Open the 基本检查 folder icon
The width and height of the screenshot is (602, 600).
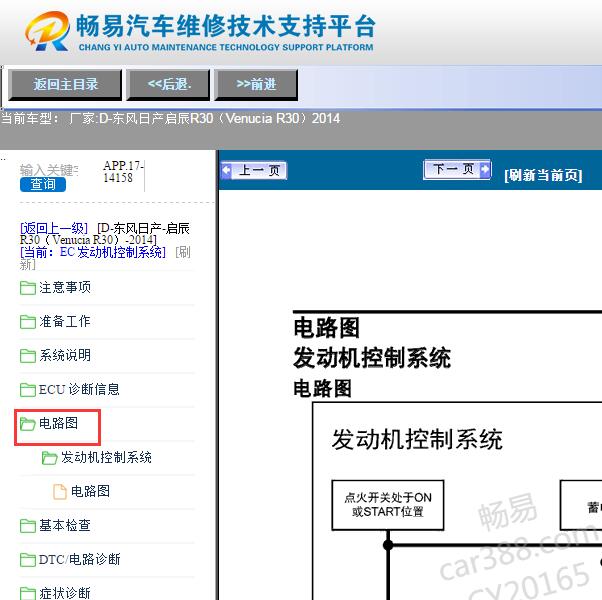click(28, 526)
